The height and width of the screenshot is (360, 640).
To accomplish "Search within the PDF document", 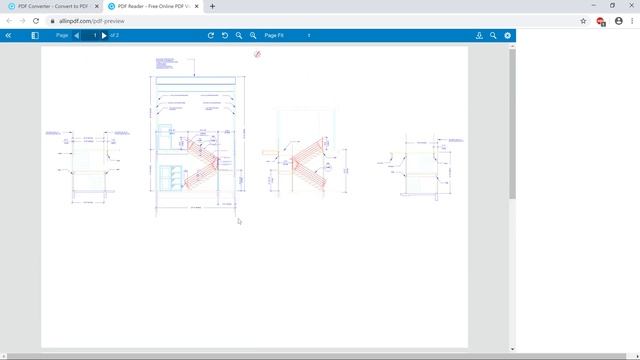I will (x=493, y=36).
